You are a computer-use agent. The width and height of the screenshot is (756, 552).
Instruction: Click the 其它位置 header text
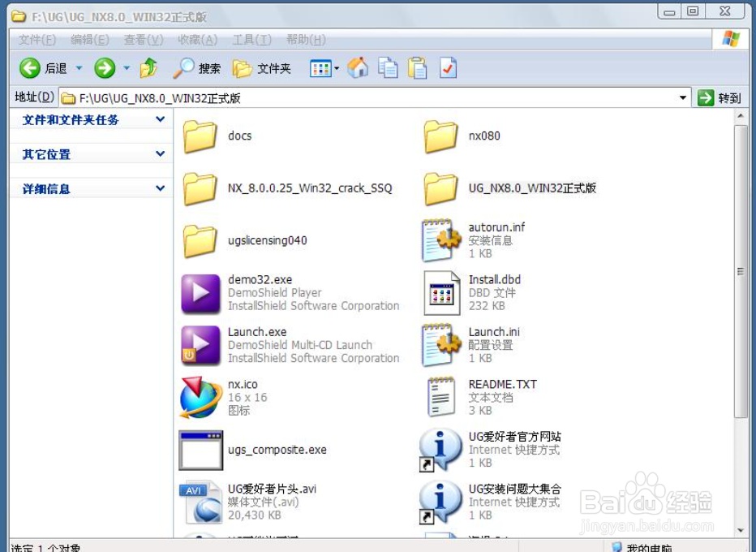click(46, 154)
